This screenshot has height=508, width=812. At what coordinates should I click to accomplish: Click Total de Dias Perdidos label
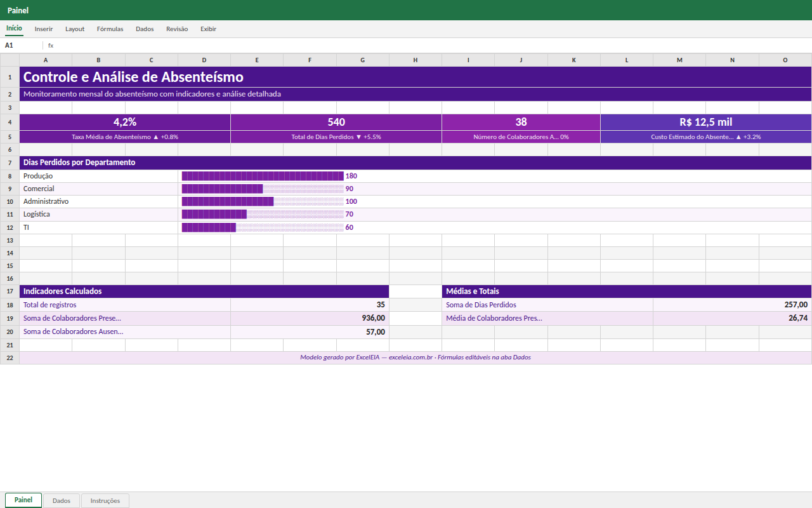click(336, 137)
